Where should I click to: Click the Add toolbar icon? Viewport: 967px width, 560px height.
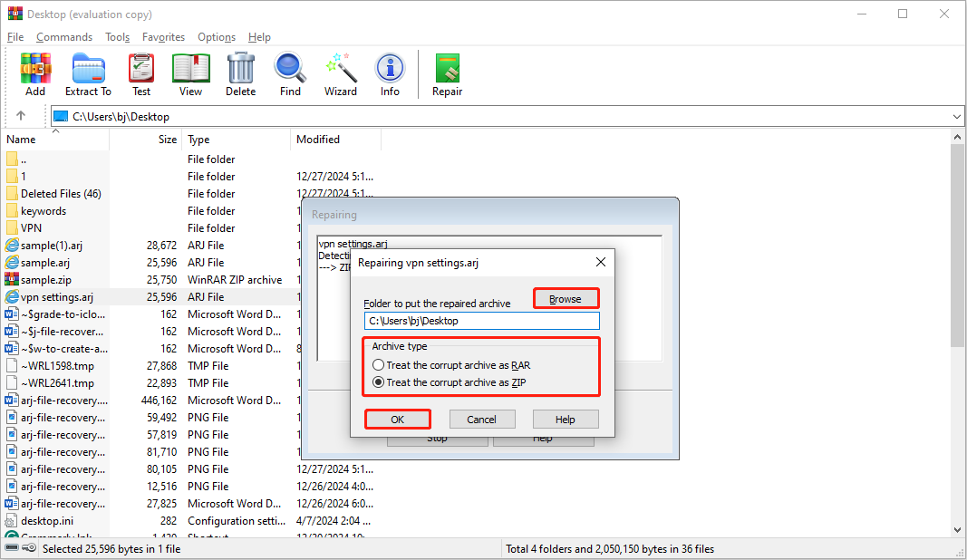tap(35, 74)
